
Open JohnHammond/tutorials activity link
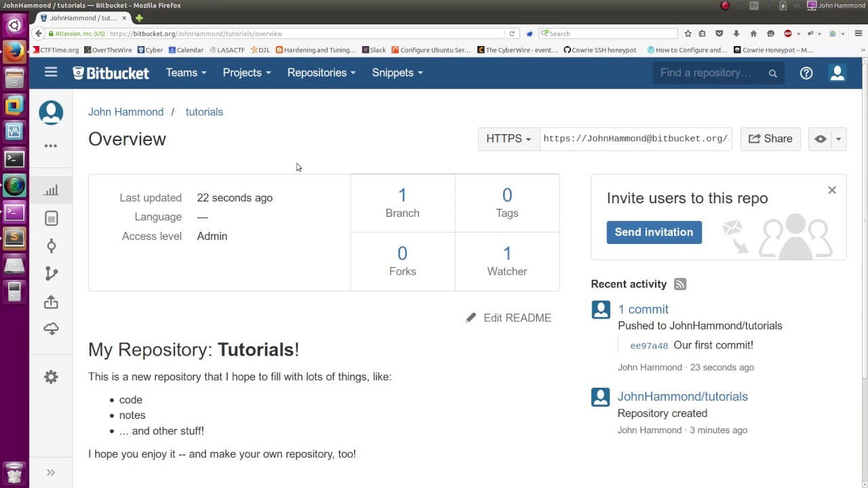pos(682,396)
